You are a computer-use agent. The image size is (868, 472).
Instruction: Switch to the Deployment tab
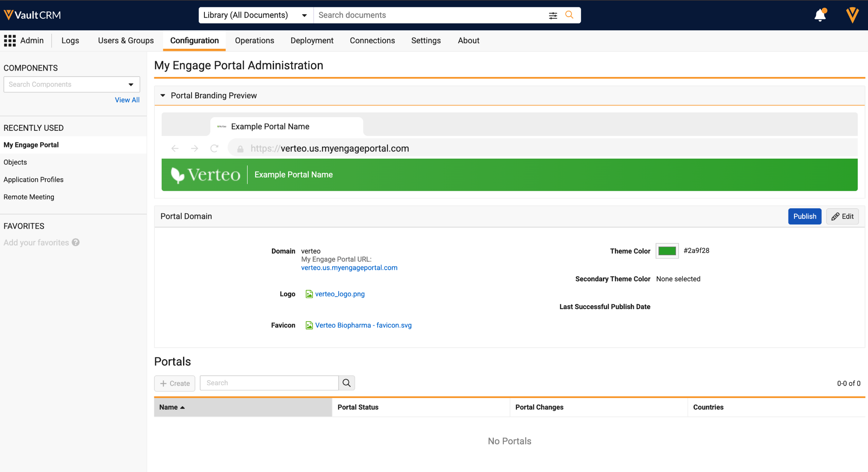pyautogui.click(x=312, y=41)
